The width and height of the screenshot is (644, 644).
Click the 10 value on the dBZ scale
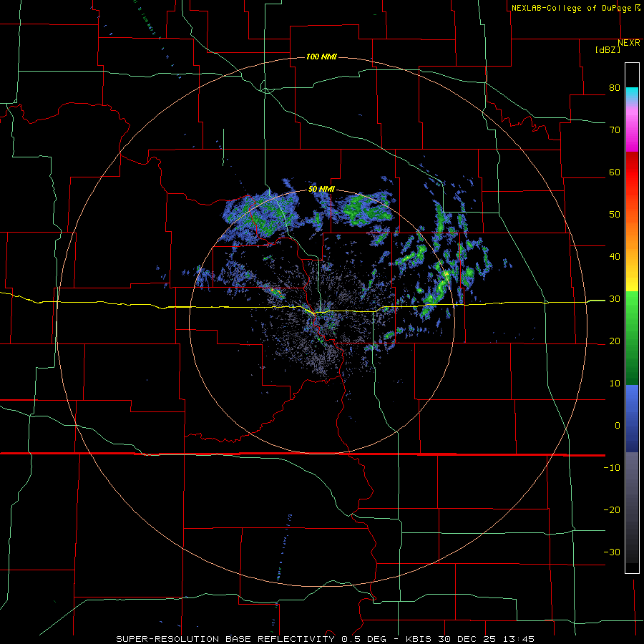pyautogui.click(x=615, y=384)
